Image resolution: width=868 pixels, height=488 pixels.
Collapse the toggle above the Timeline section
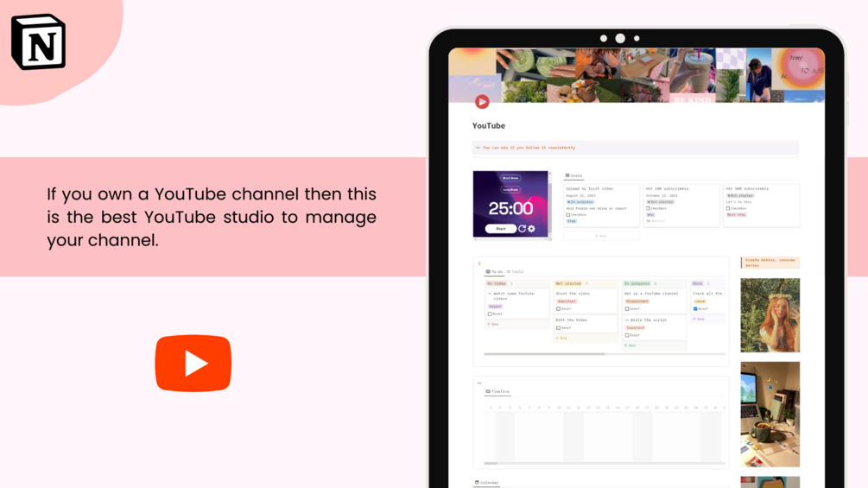point(479,383)
